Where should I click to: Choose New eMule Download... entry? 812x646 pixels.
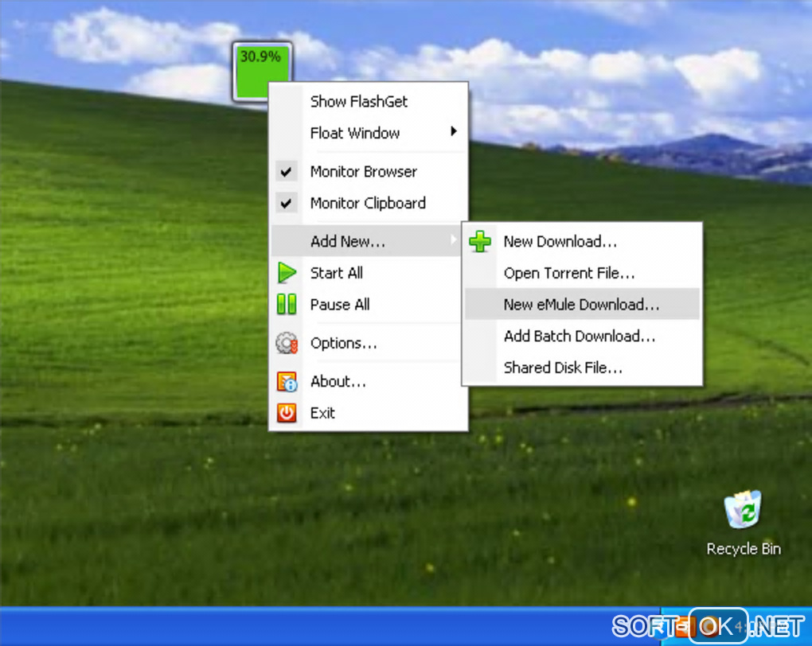click(x=582, y=305)
